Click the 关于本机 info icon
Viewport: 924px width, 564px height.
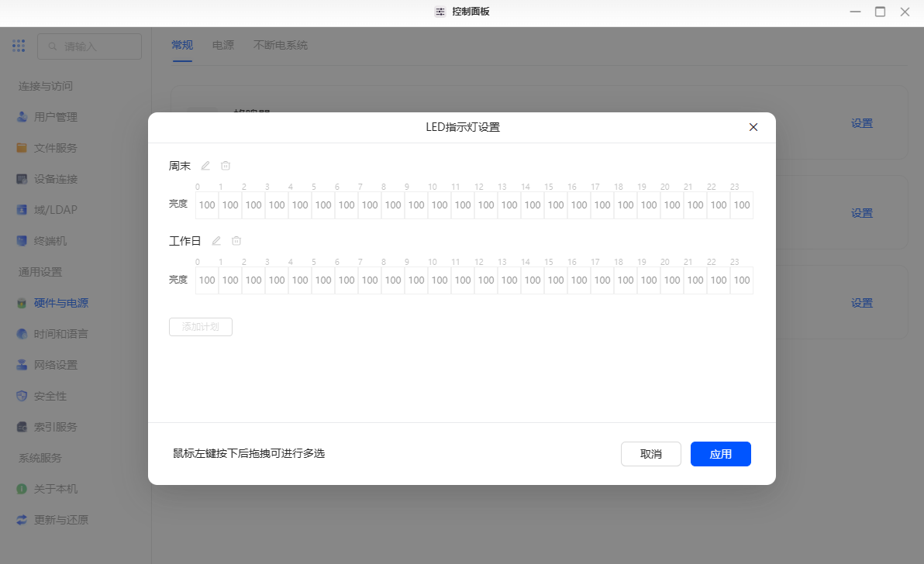[22, 489]
